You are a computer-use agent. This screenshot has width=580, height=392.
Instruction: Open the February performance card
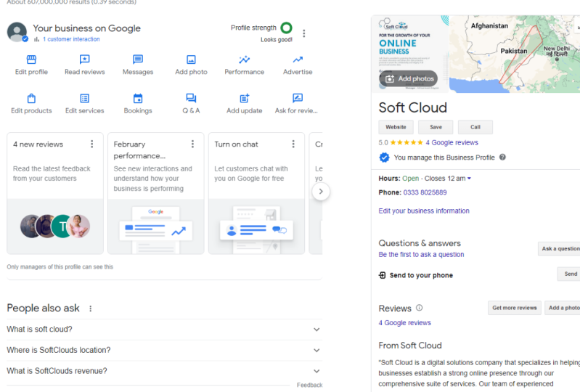click(156, 193)
